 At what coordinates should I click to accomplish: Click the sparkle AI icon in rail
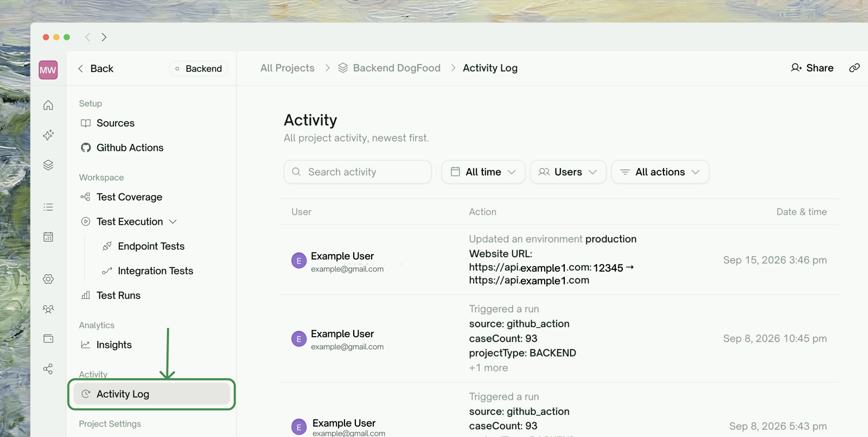pyautogui.click(x=48, y=135)
